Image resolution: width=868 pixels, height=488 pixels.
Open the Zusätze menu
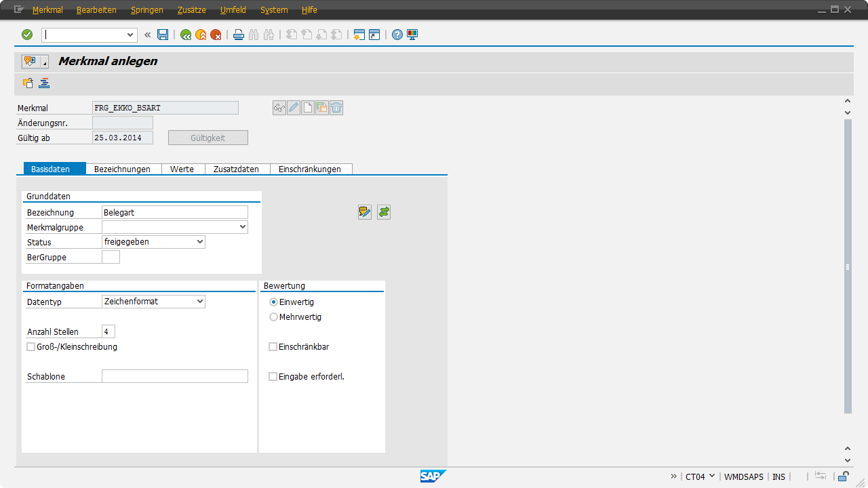pyautogui.click(x=191, y=10)
